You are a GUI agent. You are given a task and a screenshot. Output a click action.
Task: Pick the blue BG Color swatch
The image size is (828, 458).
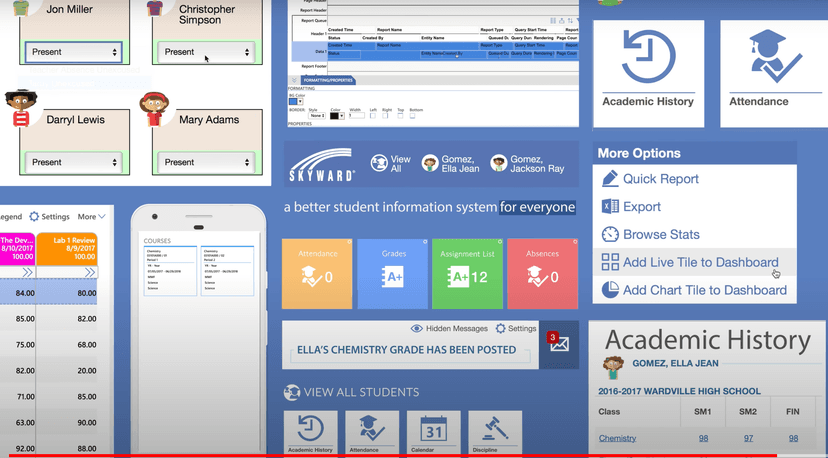[293, 101]
